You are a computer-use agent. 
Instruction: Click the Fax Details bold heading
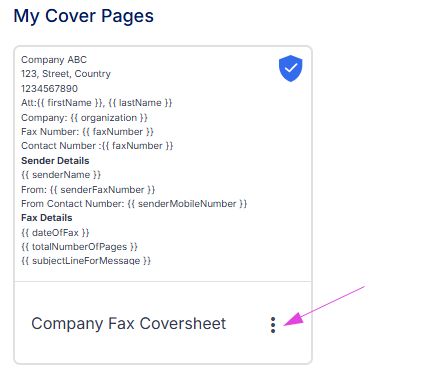[47, 218]
